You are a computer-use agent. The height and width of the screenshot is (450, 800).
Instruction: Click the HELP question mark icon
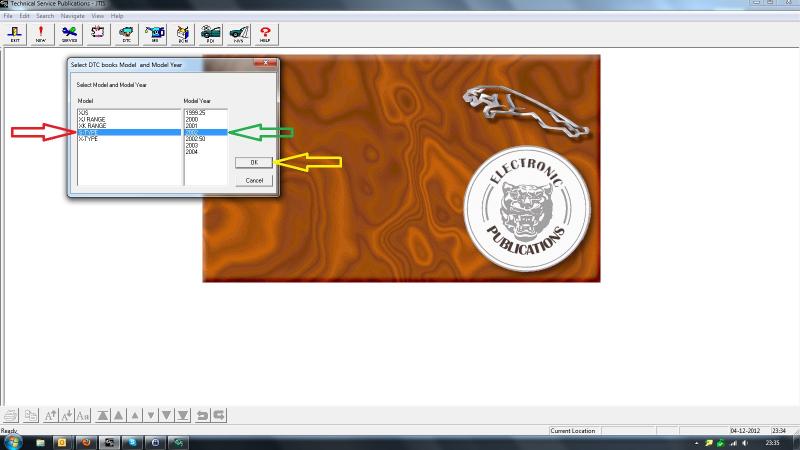point(266,34)
